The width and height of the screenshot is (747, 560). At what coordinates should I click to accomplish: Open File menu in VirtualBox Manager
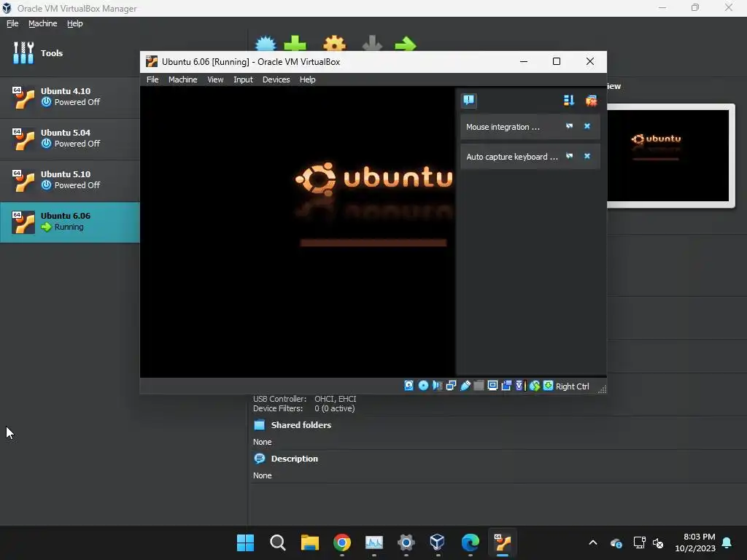12,23
